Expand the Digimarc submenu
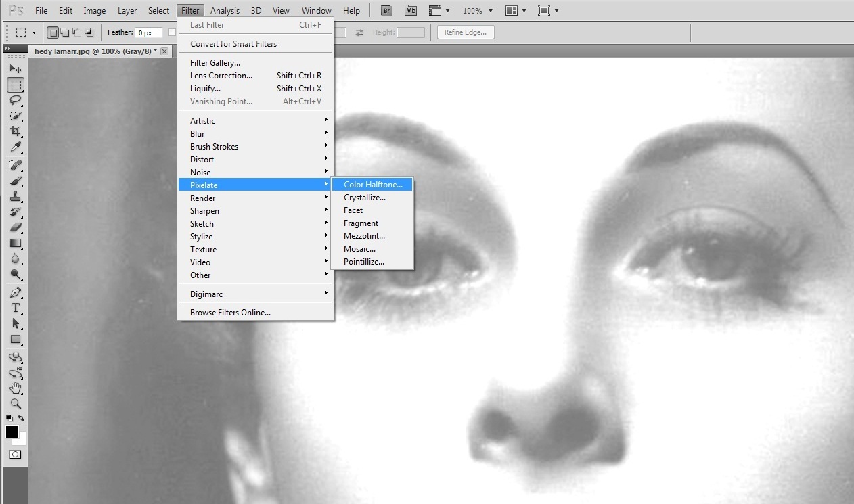 pos(256,294)
